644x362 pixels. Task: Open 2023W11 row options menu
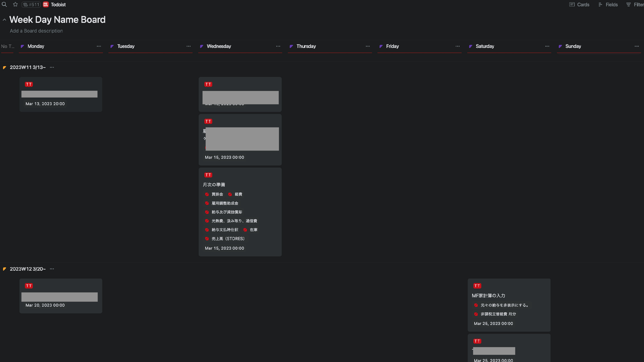point(52,67)
